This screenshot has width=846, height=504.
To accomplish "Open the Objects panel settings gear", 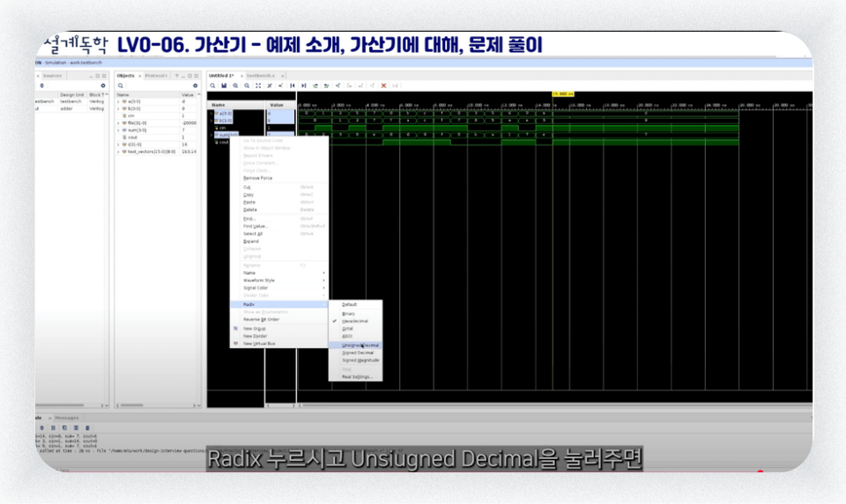I will click(x=196, y=85).
